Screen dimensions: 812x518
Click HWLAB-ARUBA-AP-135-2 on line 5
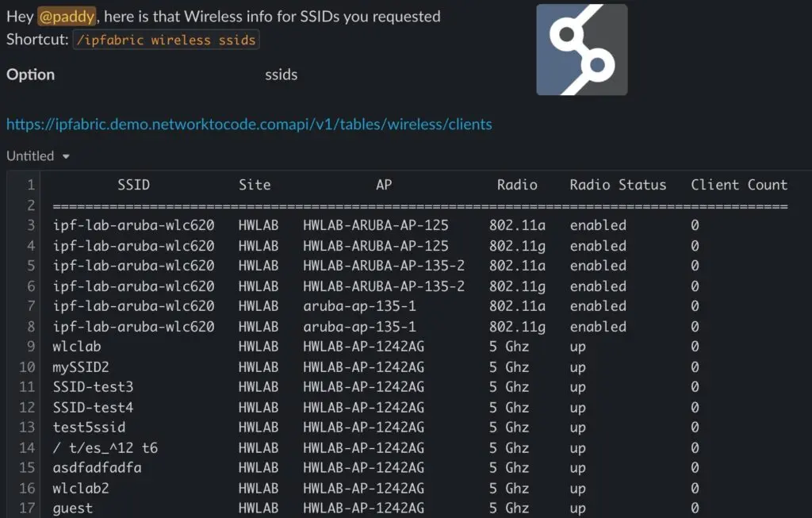(x=384, y=266)
